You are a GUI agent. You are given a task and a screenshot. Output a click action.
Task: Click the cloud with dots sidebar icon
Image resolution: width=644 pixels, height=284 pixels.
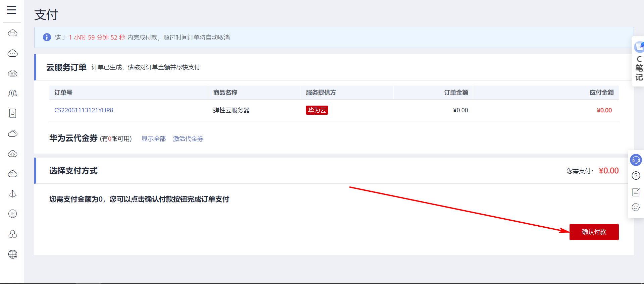pyautogui.click(x=12, y=53)
